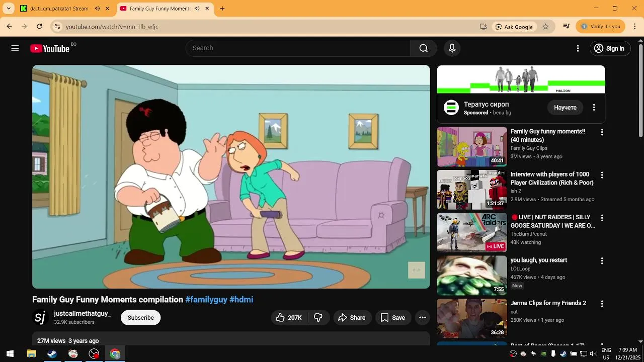The width and height of the screenshot is (644, 362).
Task: Click the install/cast screen icon in address bar
Action: tap(484, 27)
